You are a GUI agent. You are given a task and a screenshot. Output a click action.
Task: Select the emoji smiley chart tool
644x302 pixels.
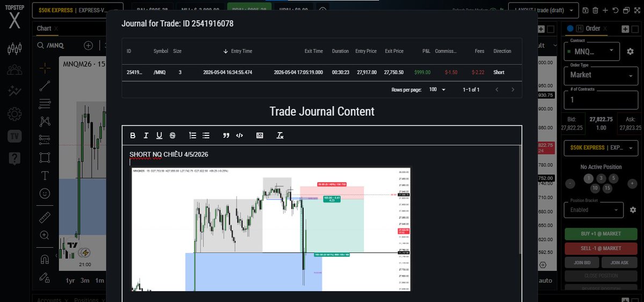(x=45, y=193)
